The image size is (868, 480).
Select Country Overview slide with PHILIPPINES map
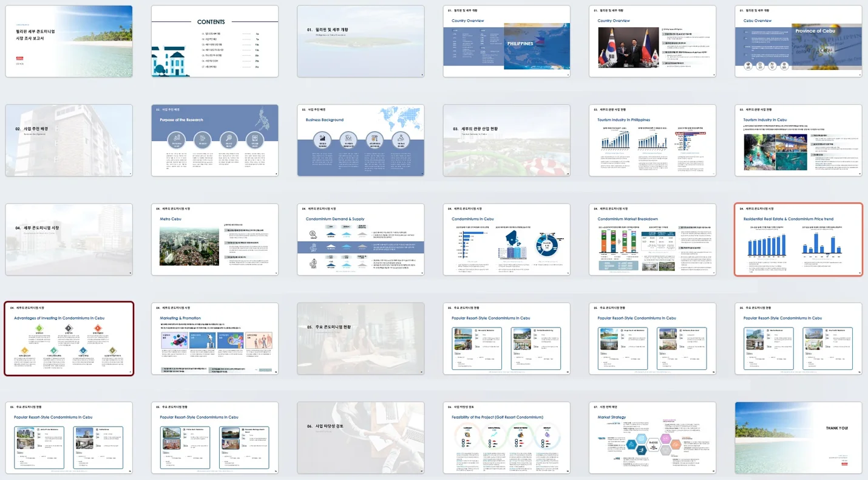(x=506, y=41)
